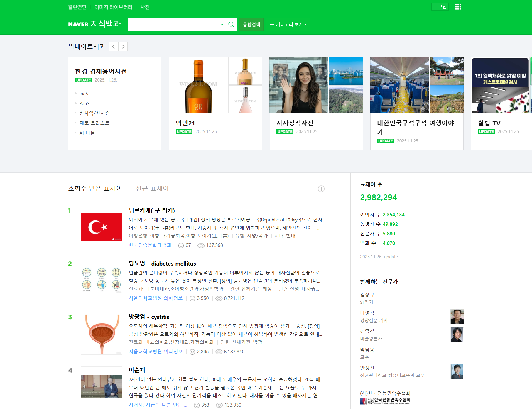Open the 와인21 orange wine bottle image
The width and height of the screenshot is (532, 409).
point(198,85)
